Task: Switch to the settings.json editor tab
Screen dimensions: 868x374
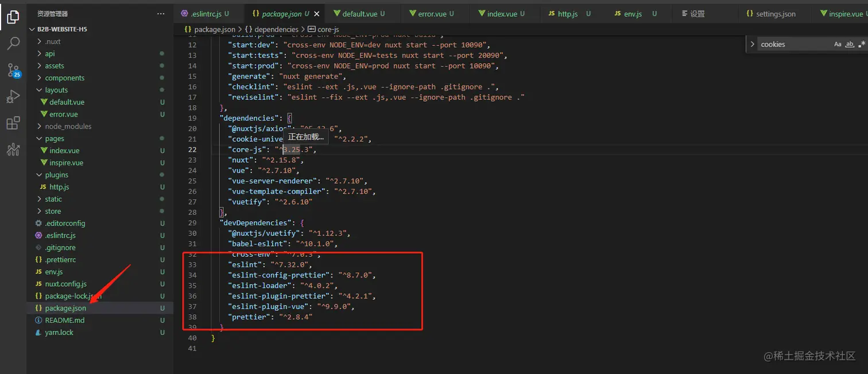Action: (x=775, y=14)
